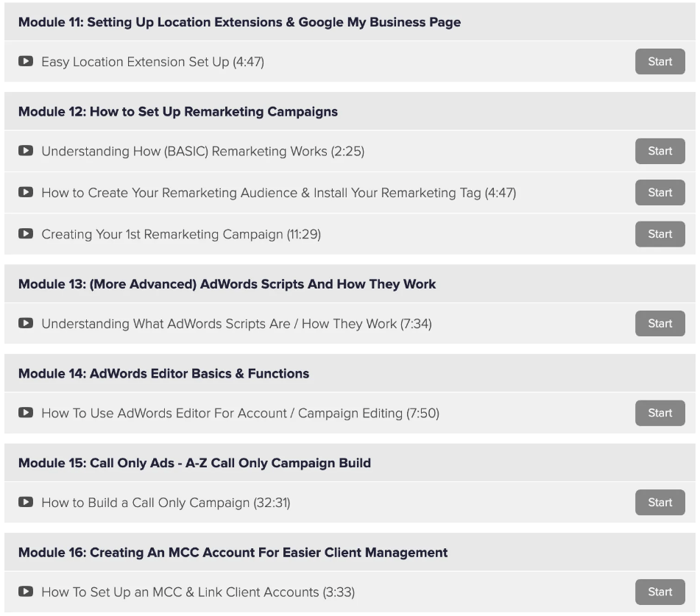Select the Module 12 Remarketing Campaigns header
Screen dimensions: 700x616
pyautogui.click(x=178, y=112)
